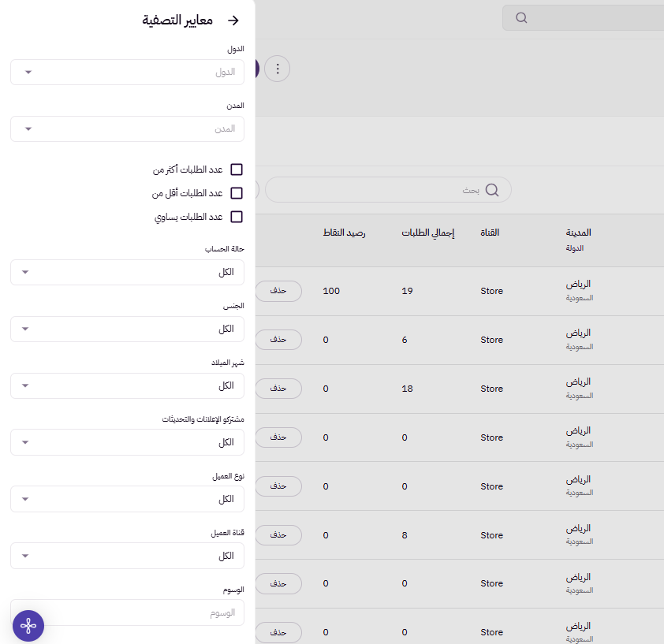Screen dimensions: 664x644
Task: Expand the مشتركو الإعلانات والتحديثات dropdown
Action: click(x=127, y=442)
